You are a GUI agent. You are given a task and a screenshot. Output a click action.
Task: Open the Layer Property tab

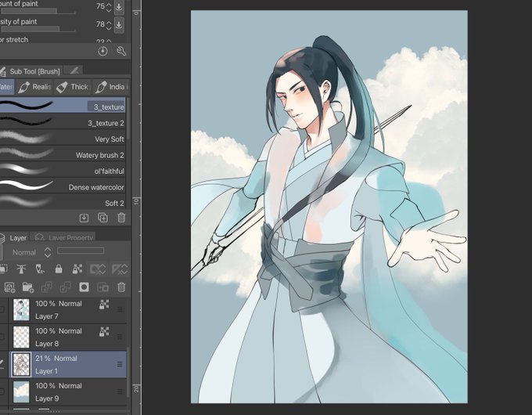[63, 237]
